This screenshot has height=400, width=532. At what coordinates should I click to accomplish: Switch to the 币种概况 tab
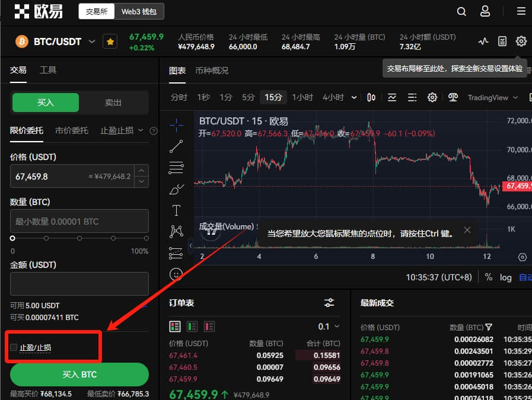click(x=212, y=71)
